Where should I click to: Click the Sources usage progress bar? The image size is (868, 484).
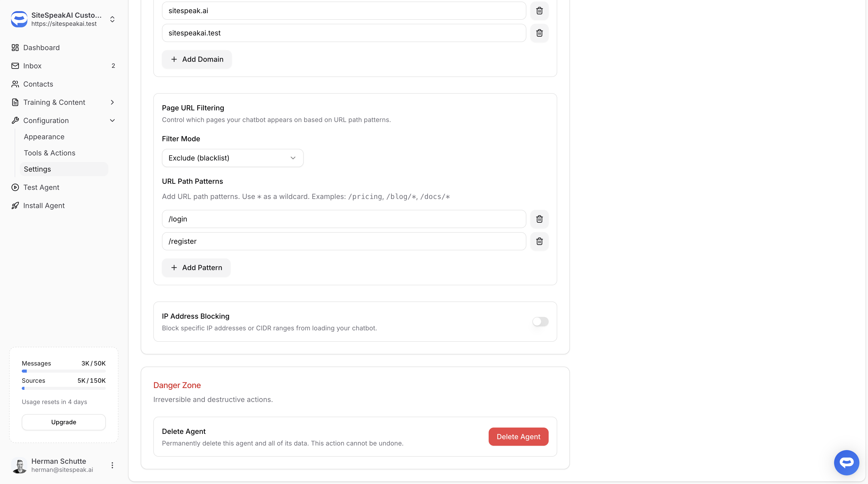coord(64,388)
